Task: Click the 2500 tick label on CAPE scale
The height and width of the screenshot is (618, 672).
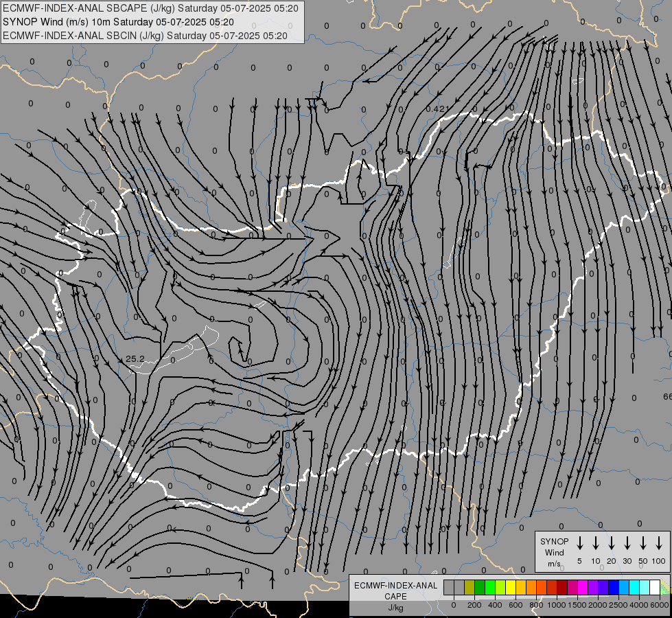Action: tap(618, 605)
